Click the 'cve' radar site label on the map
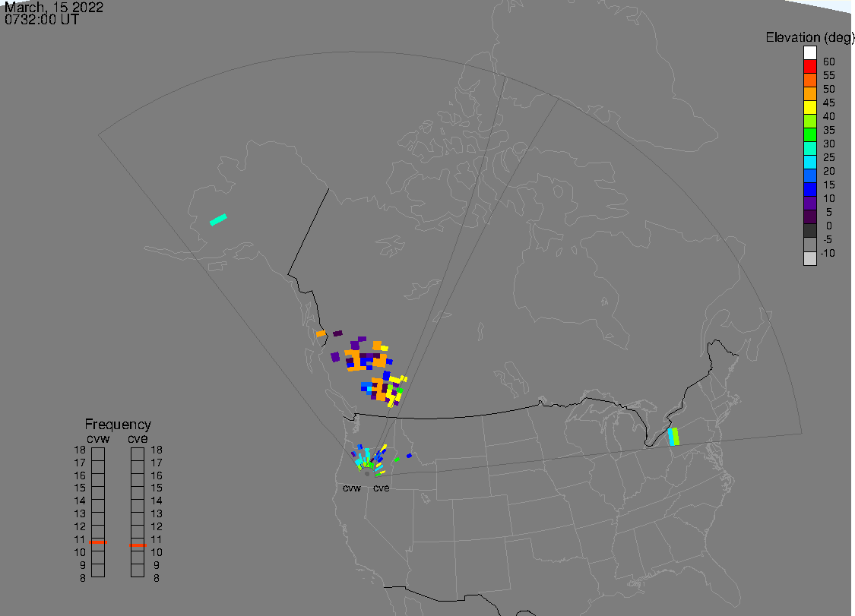 [x=382, y=488]
